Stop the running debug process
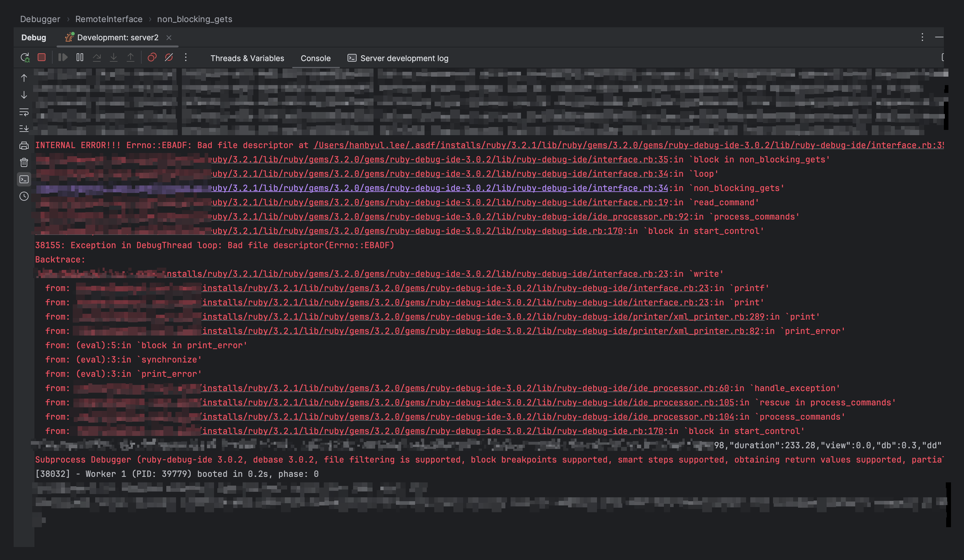The height and width of the screenshot is (560, 964). tap(42, 57)
